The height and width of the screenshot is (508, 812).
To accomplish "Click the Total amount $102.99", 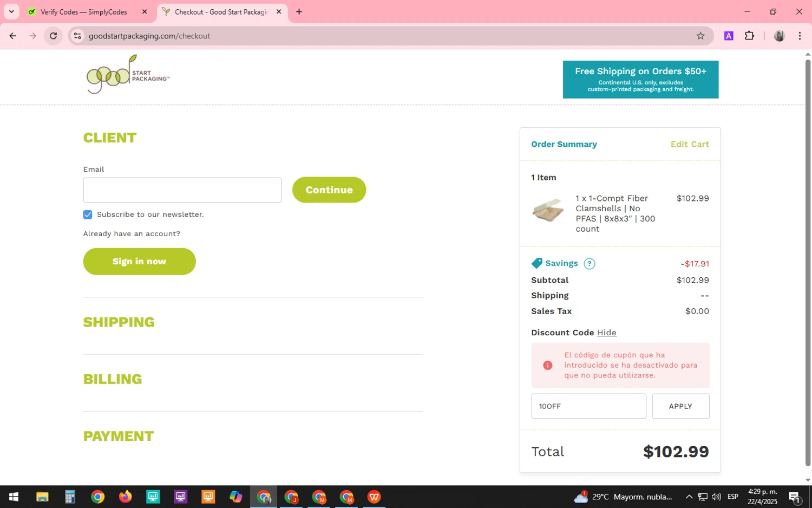I will click(x=676, y=452).
